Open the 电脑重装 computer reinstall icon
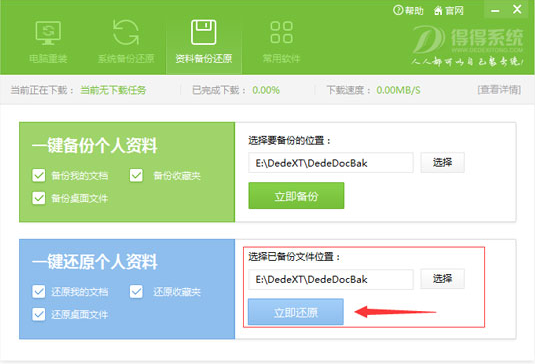The width and height of the screenshot is (535, 364). (x=48, y=33)
